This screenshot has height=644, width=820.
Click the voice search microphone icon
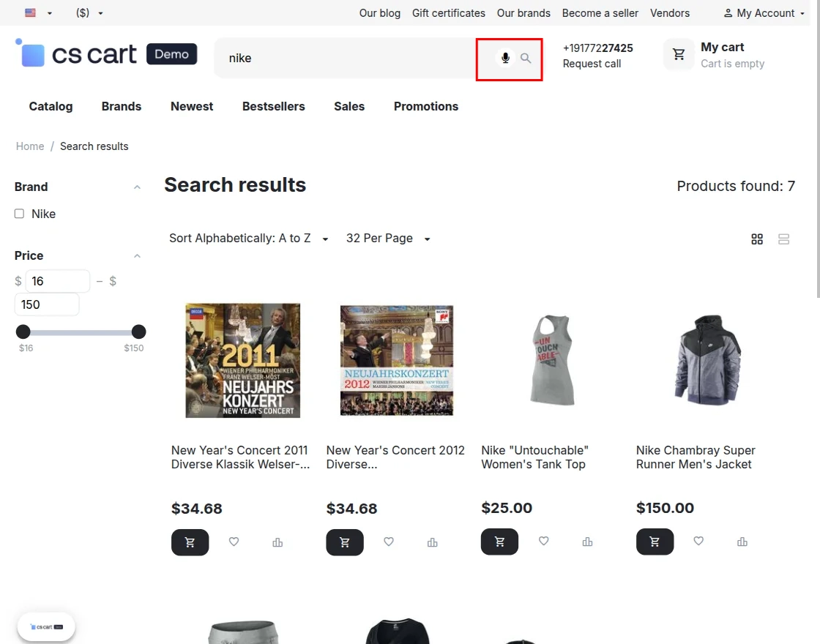point(505,58)
